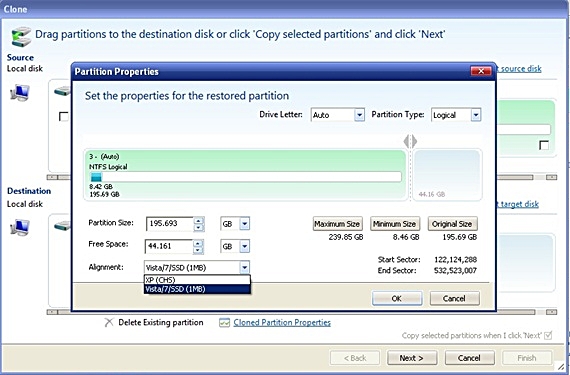Click the End Sector value 532,523,007
Screen dimensions: 570x375
pos(455,271)
